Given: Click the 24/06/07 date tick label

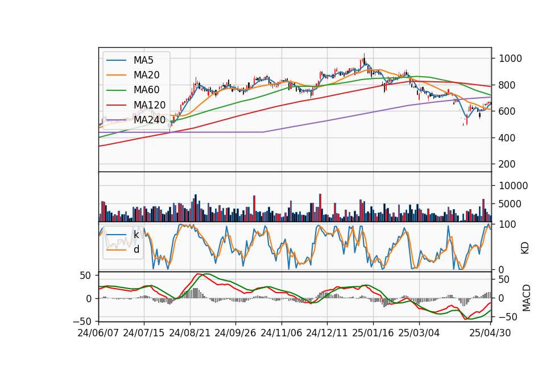Looking at the screenshot, I should [x=98, y=333].
